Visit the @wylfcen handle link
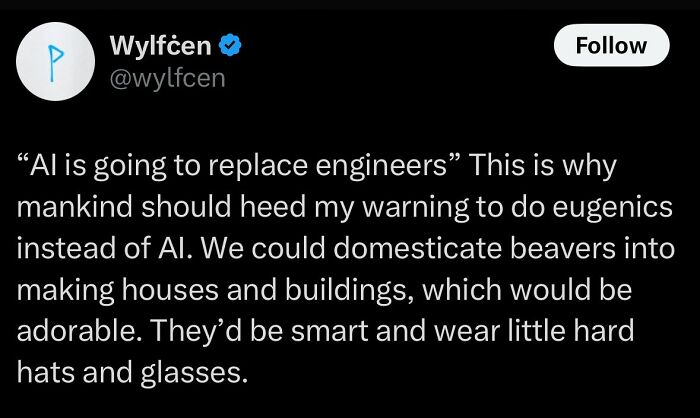This screenshot has height=418, width=700. click(166, 77)
